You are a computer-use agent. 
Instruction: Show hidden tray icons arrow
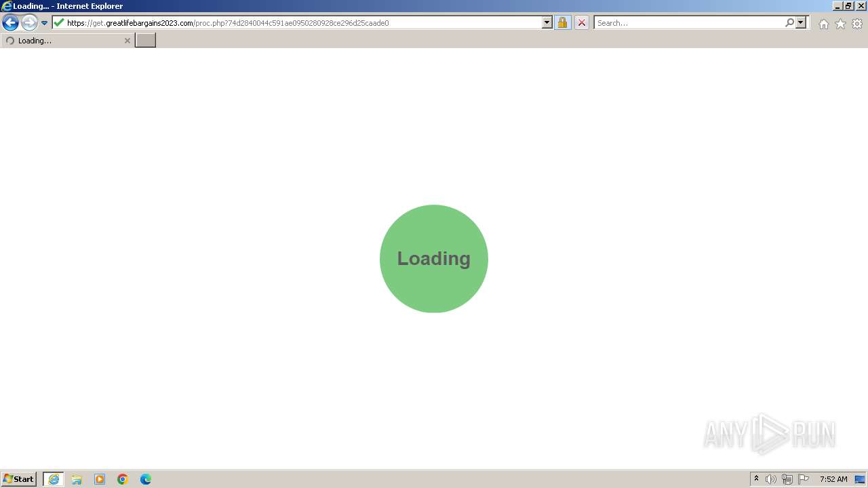(756, 479)
